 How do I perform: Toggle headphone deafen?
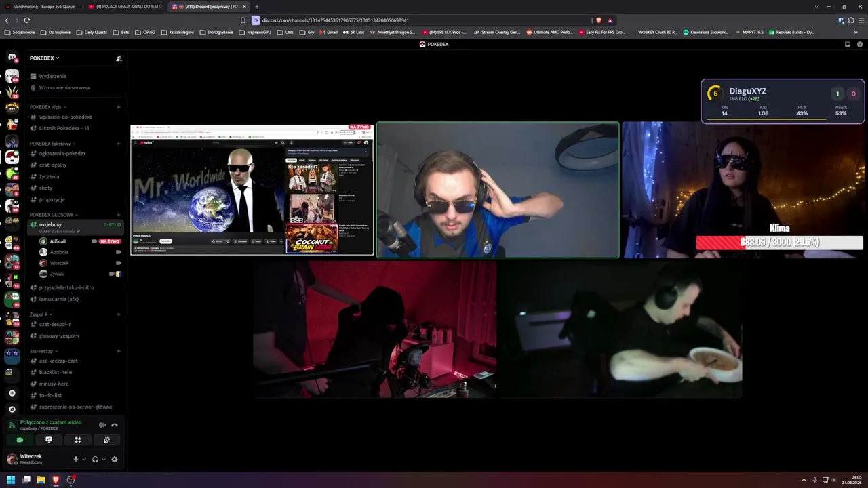pos(95,459)
